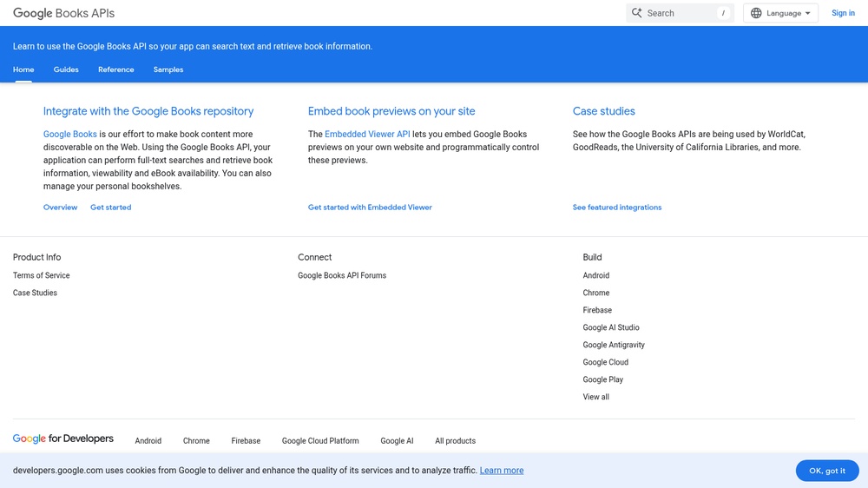
Task: Follow the inline Google Books link
Action: click(69, 134)
